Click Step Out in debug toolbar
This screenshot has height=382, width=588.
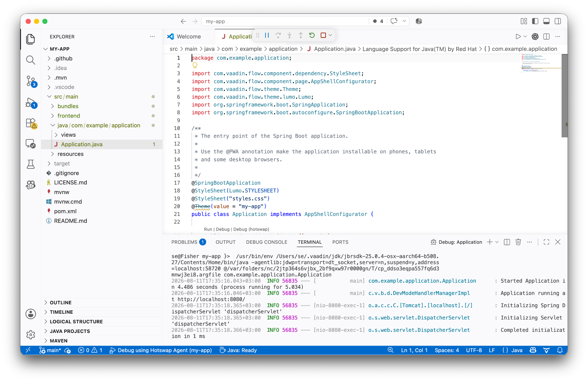[301, 35]
